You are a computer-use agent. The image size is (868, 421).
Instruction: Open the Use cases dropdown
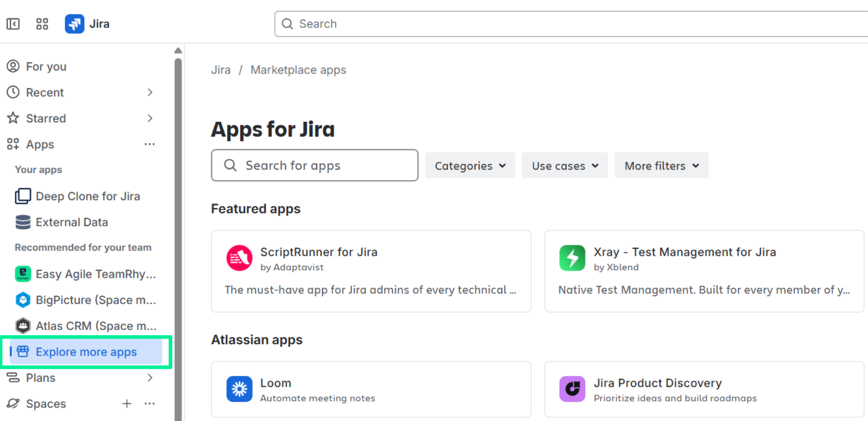pyautogui.click(x=565, y=166)
